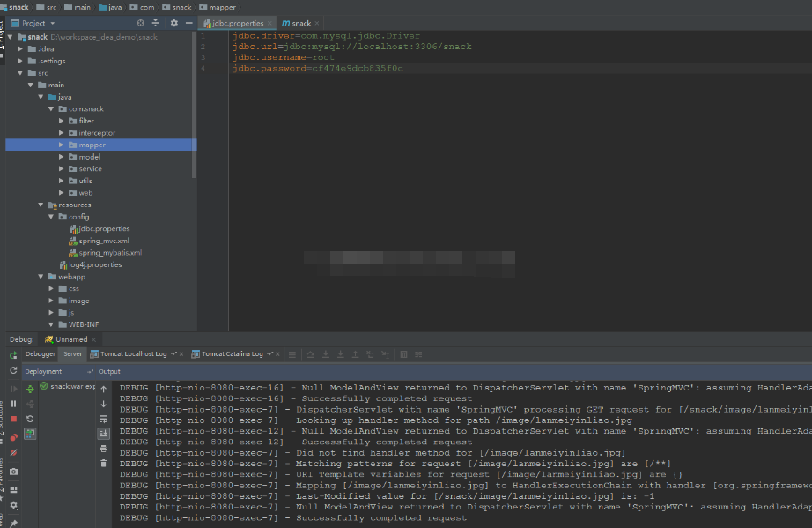Collapse the webapp folder
The image size is (812, 528).
[41, 277]
